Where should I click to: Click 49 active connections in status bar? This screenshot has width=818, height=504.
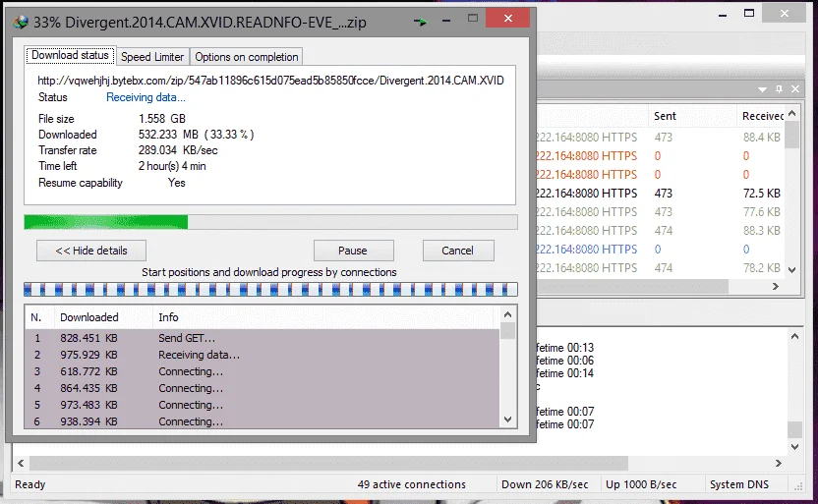point(412,484)
